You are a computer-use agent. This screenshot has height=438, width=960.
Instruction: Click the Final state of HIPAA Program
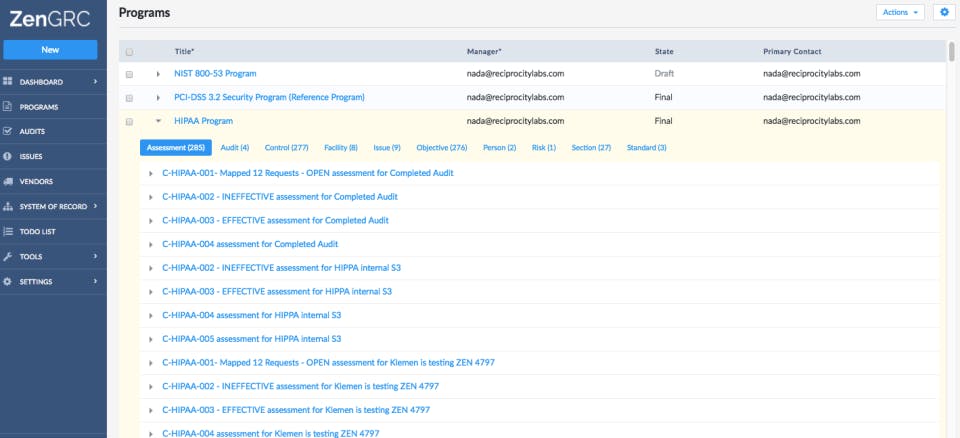tap(663, 121)
